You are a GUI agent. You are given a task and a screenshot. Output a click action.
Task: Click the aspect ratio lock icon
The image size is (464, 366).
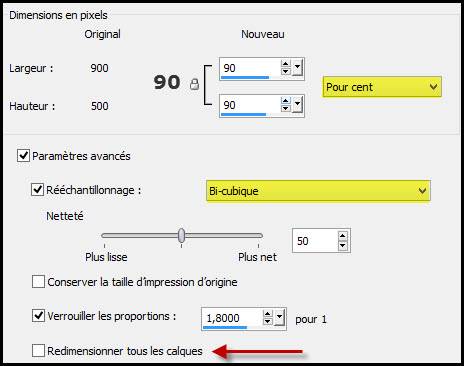pyautogui.click(x=194, y=84)
